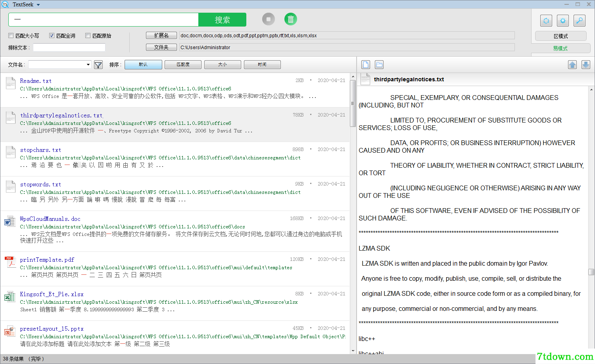Image resolution: width=595 pixels, height=364 pixels.
Task: Focus the 排除文本 input field
Action: 69,48
